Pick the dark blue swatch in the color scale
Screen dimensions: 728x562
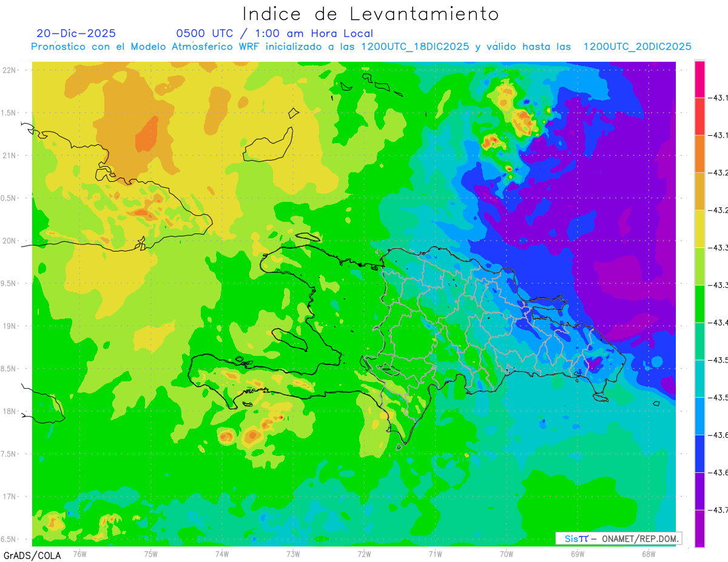699,454
